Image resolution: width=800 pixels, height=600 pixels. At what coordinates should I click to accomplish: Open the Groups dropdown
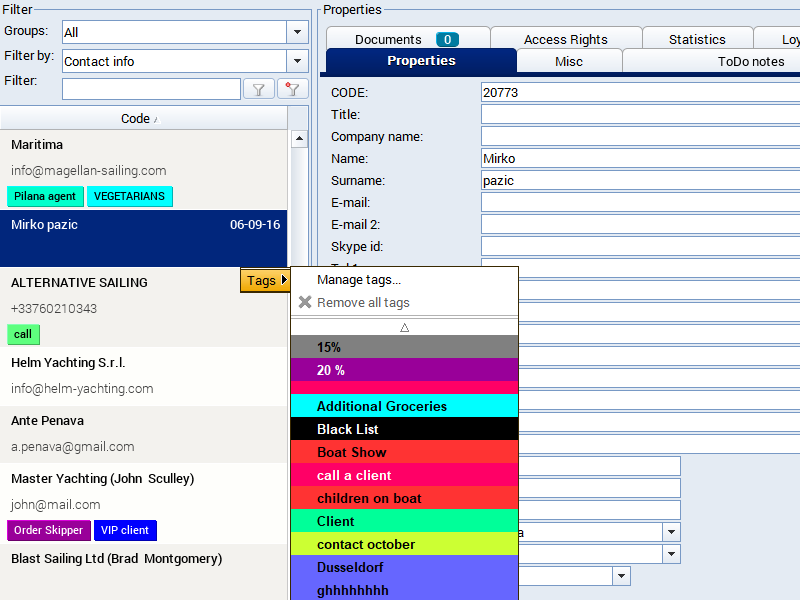click(297, 32)
